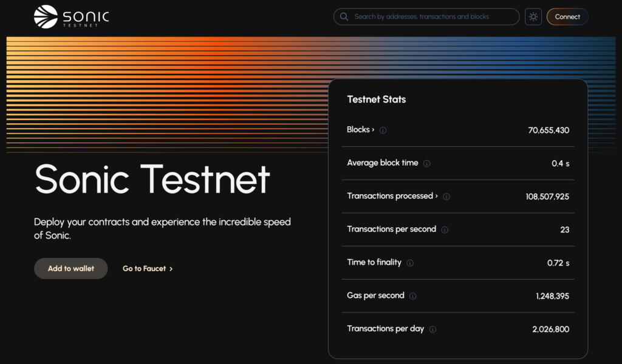
Task: Click the info icon beside Time to finality
Action: coord(410,263)
